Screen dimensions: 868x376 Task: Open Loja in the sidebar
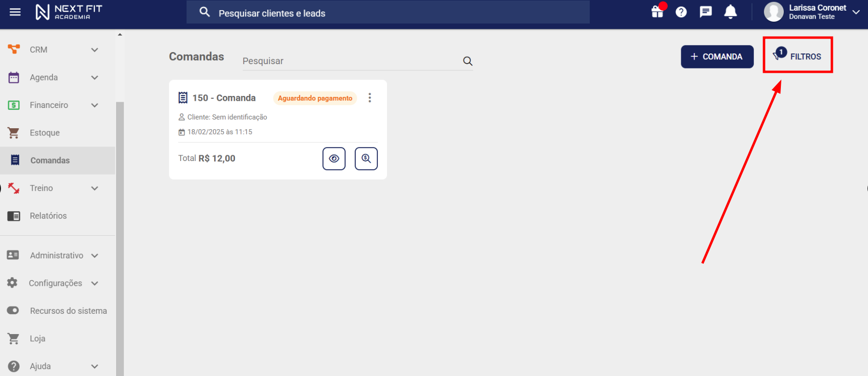[x=58, y=338]
